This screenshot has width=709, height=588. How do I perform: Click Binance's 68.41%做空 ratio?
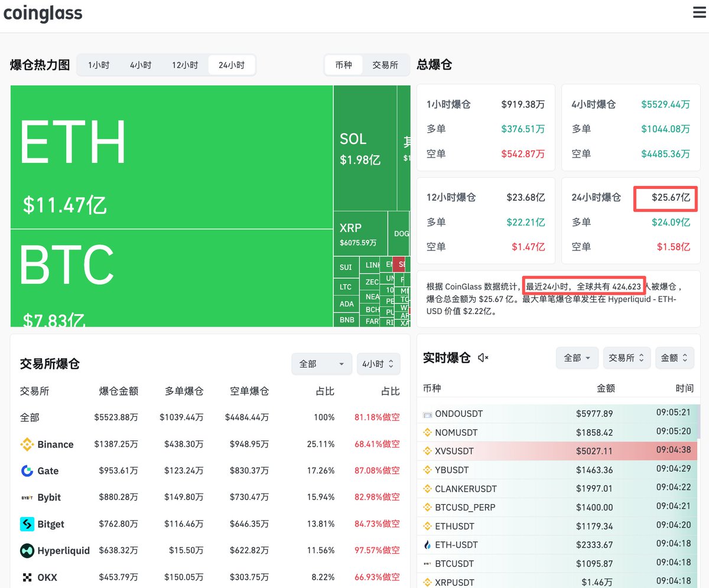377,445
